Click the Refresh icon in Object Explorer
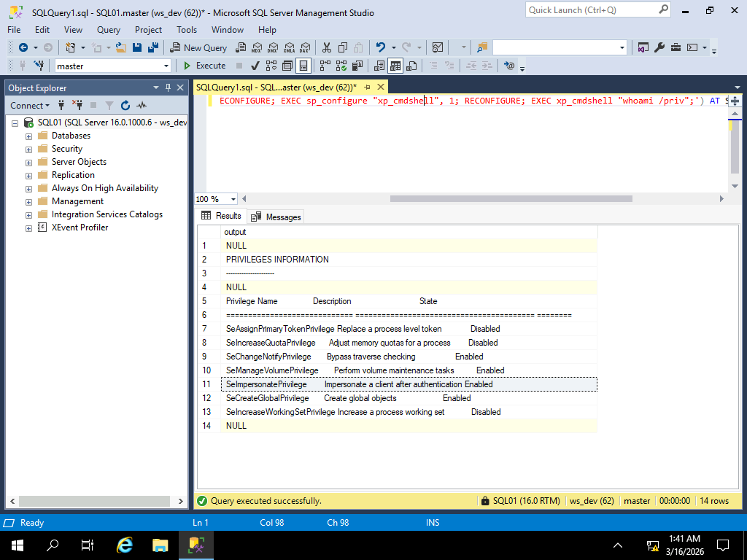The image size is (747, 560). pyautogui.click(x=125, y=105)
